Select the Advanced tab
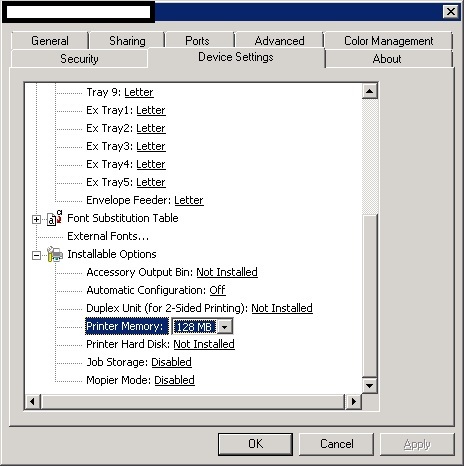 pyautogui.click(x=279, y=41)
